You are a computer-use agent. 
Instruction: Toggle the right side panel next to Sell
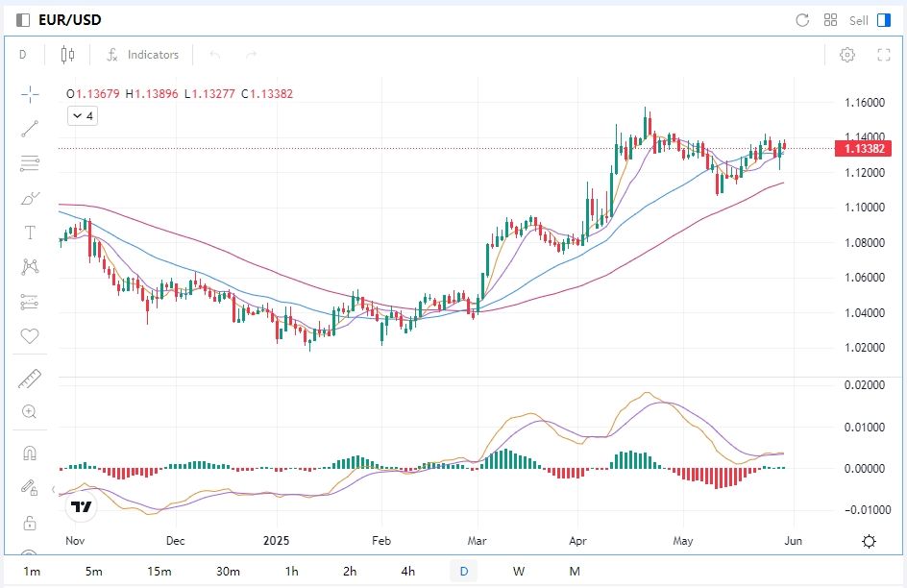coord(884,20)
